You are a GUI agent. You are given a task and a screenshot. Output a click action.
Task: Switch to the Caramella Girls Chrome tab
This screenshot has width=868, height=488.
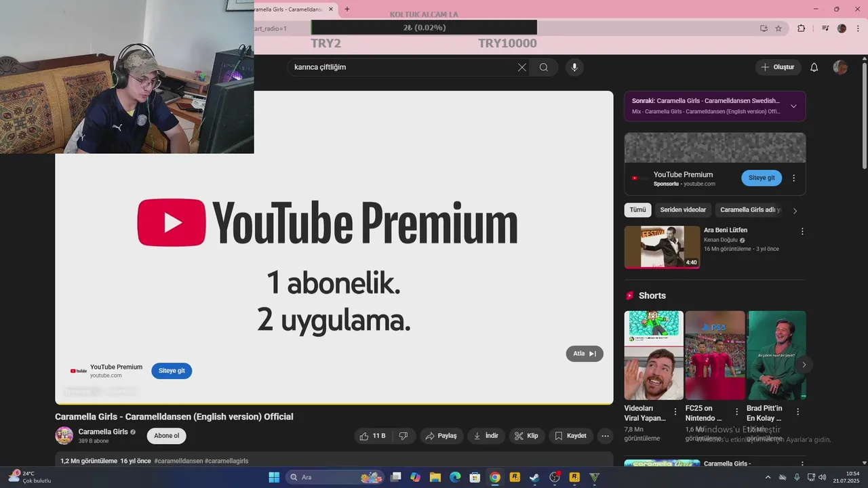290,9
